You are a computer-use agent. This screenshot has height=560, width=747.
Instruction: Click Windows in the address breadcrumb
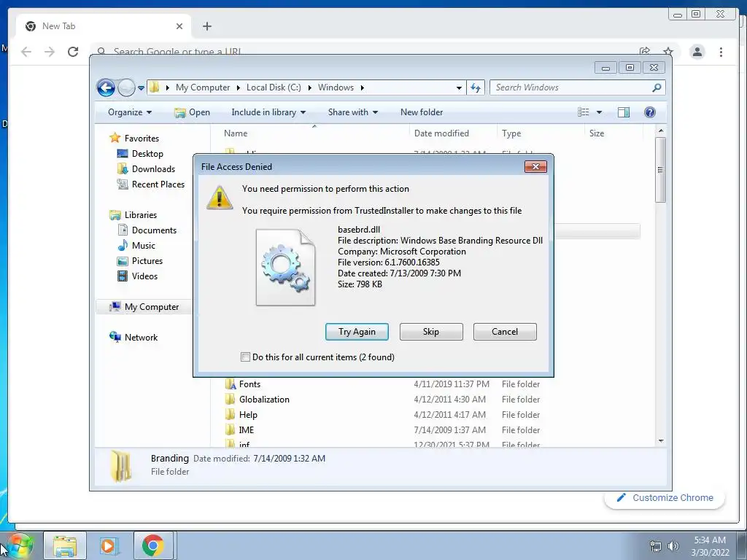[336, 87]
